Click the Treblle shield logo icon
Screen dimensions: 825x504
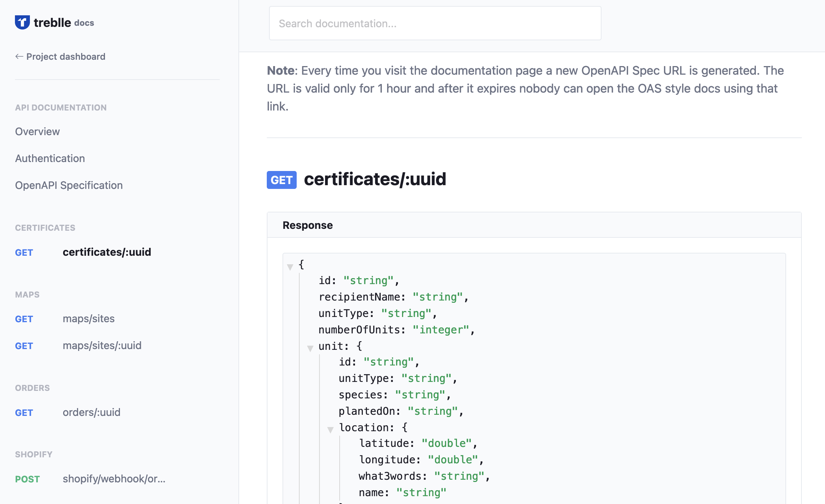click(22, 22)
